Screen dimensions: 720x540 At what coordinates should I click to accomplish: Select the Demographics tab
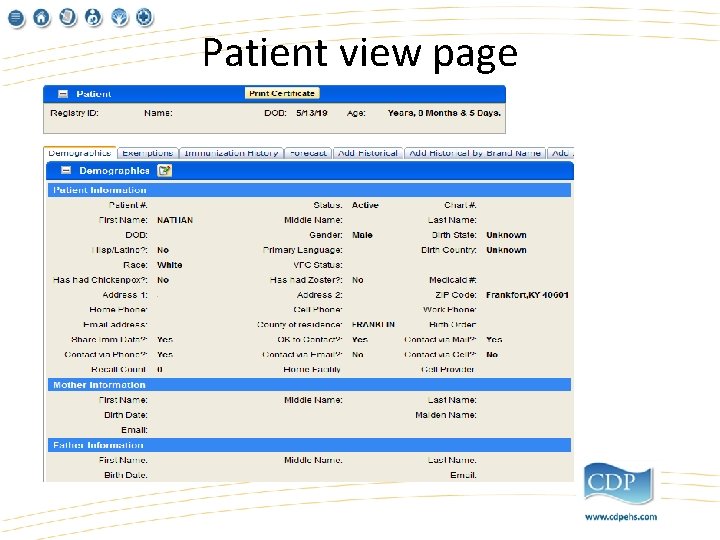click(80, 153)
